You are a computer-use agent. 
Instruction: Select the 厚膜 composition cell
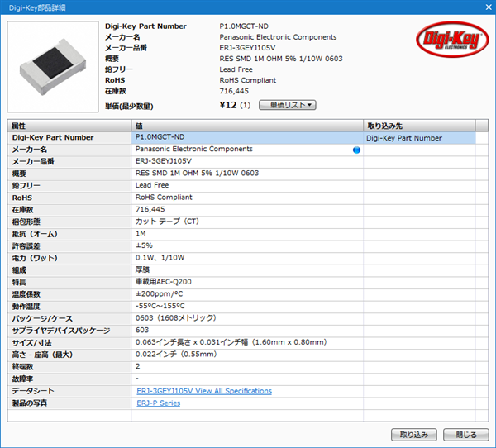pos(247,270)
